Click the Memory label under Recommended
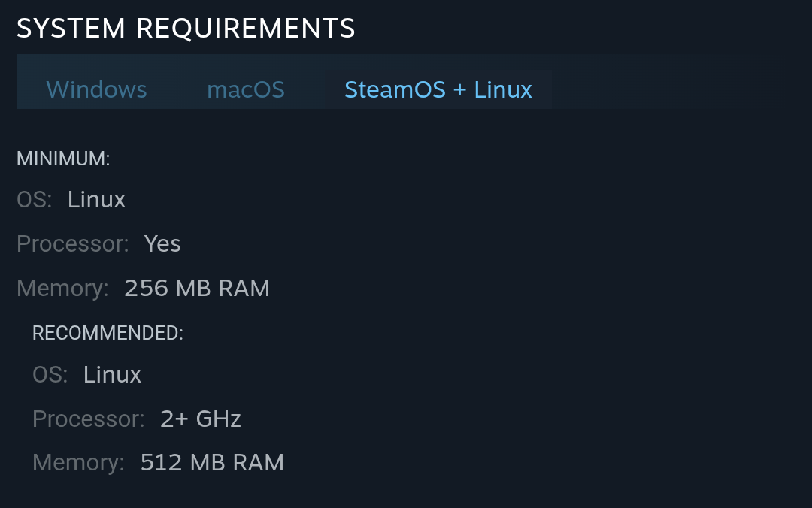 click(78, 462)
